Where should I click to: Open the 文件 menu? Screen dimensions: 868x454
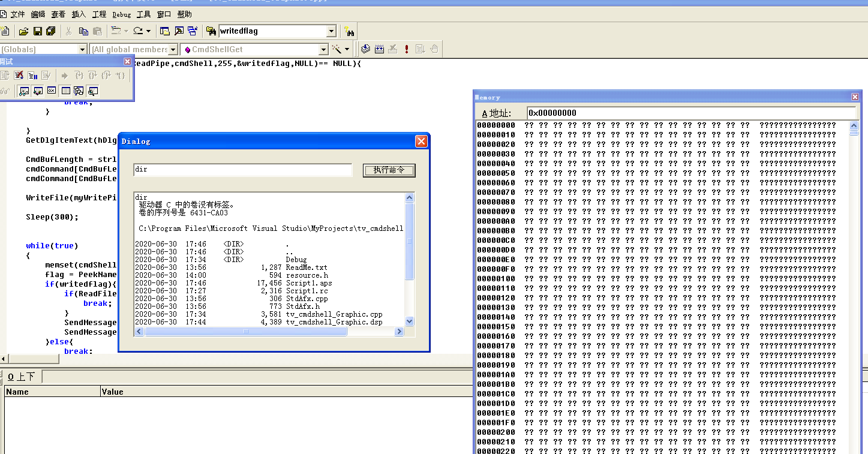tap(17, 14)
